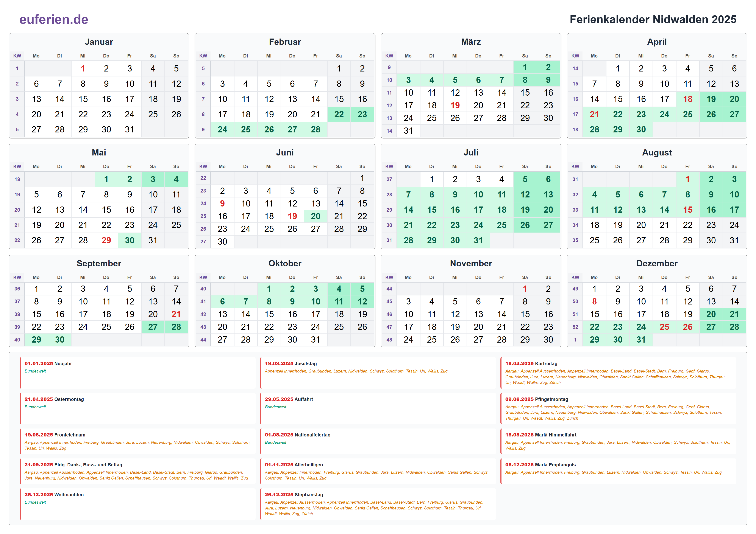Click the 19.06.2025 Fronleichnam legend entry

tap(138, 442)
